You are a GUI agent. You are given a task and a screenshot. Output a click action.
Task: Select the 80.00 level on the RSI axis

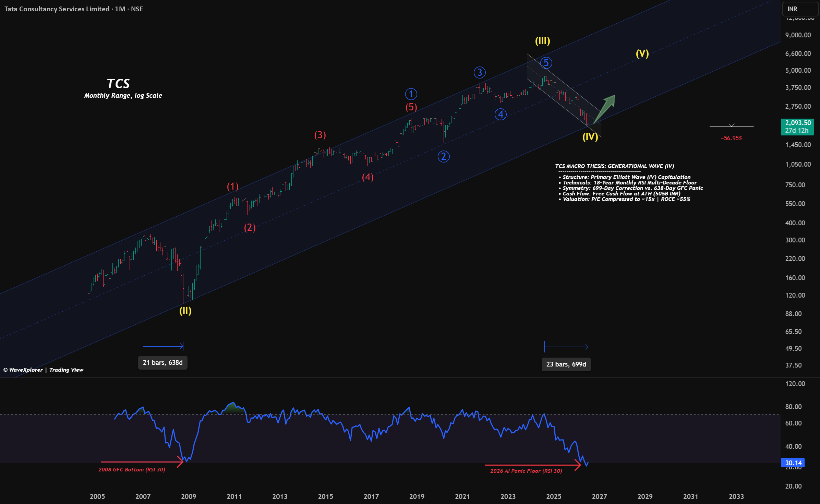coord(793,407)
